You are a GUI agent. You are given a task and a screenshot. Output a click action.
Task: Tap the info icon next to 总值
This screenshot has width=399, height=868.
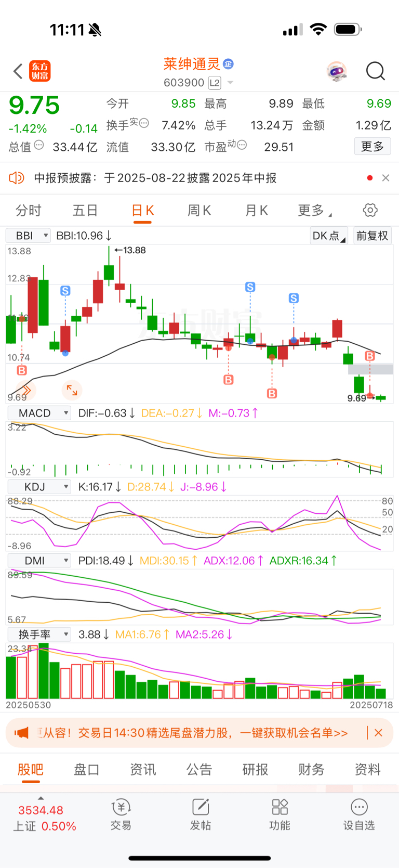pos(39,145)
